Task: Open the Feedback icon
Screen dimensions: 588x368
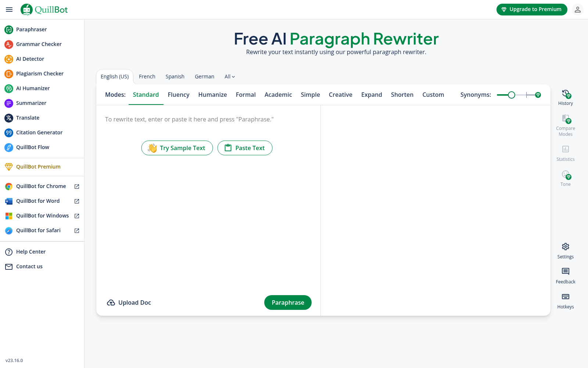Action: point(565,272)
